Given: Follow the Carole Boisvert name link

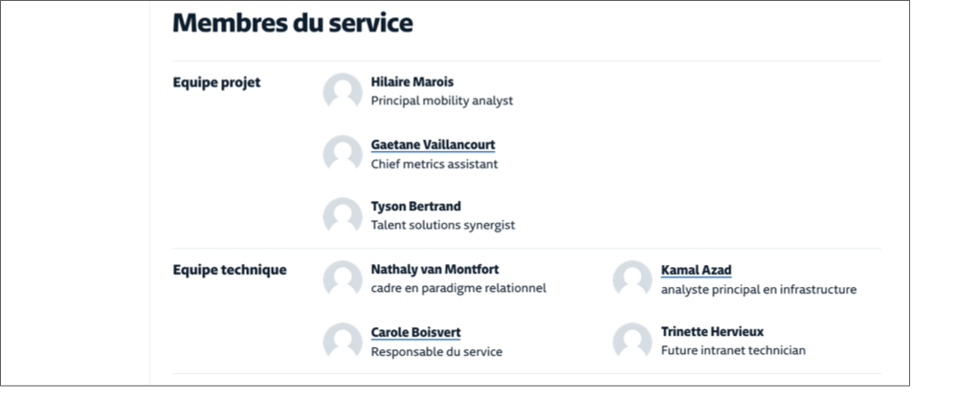Looking at the screenshot, I should [x=415, y=332].
